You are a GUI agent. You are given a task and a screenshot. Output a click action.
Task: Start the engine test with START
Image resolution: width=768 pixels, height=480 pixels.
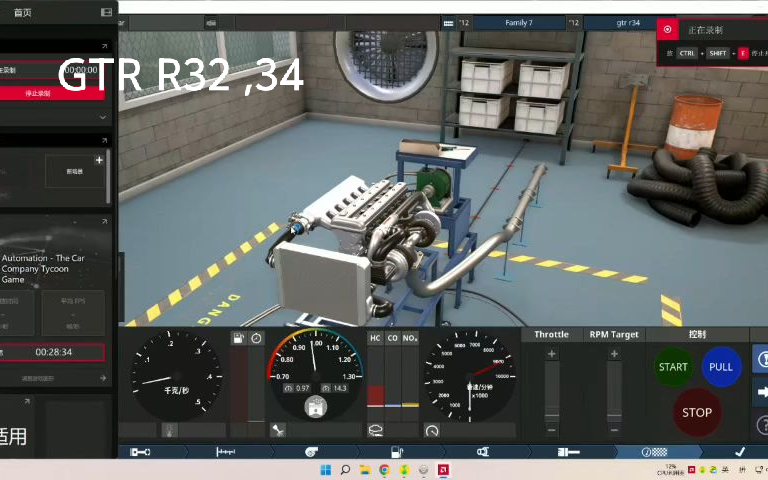(x=673, y=367)
